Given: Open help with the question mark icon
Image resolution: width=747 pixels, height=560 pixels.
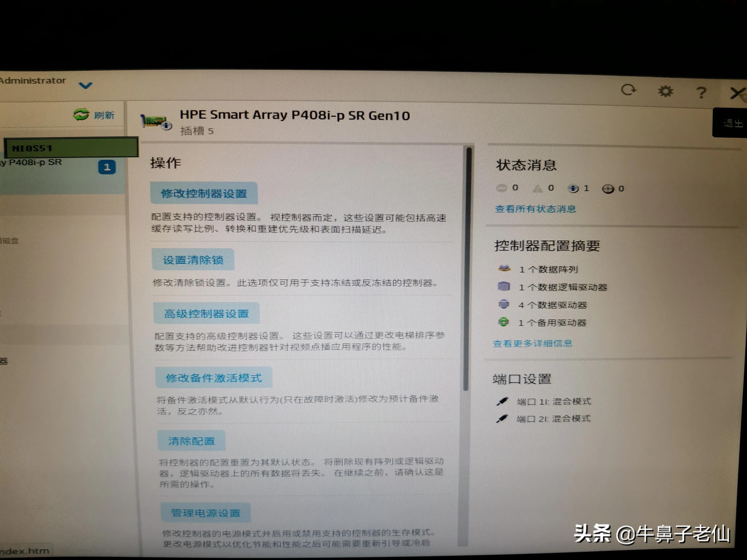Looking at the screenshot, I should (x=701, y=92).
